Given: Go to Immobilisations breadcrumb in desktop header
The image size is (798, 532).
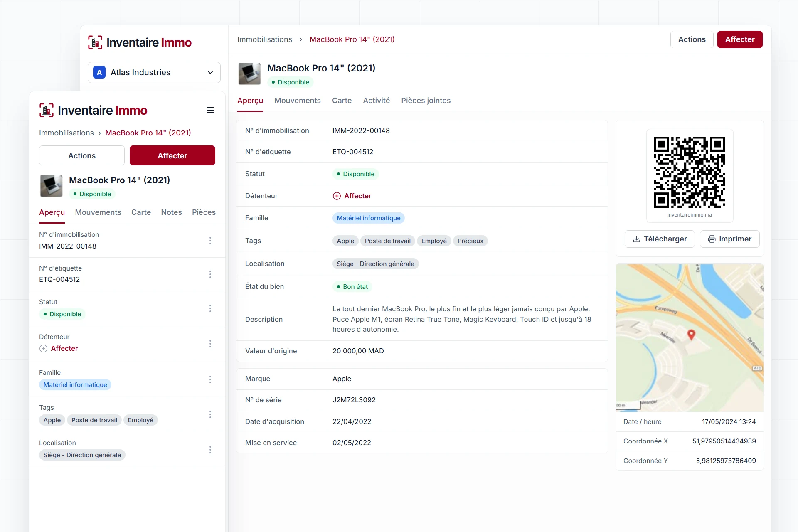Looking at the screenshot, I should tap(265, 39).
